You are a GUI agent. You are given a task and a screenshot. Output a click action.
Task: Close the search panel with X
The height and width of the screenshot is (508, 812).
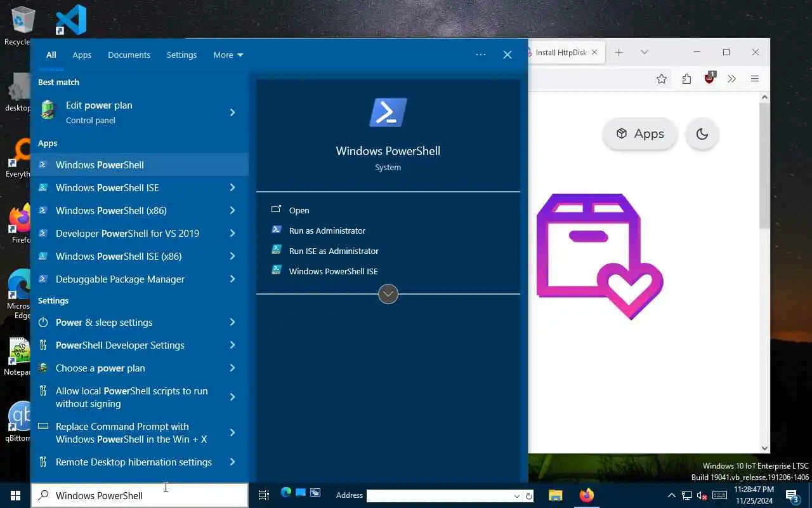click(x=507, y=55)
